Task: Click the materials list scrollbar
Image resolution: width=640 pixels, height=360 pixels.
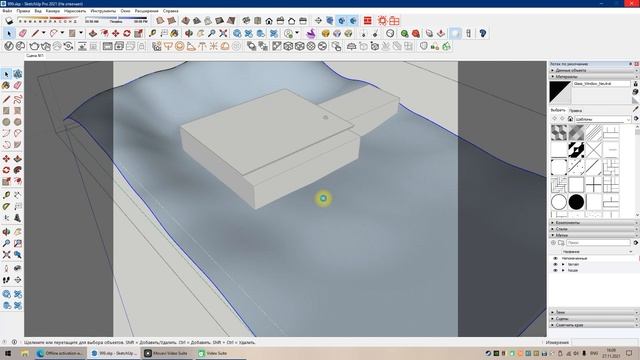Action: point(637,171)
